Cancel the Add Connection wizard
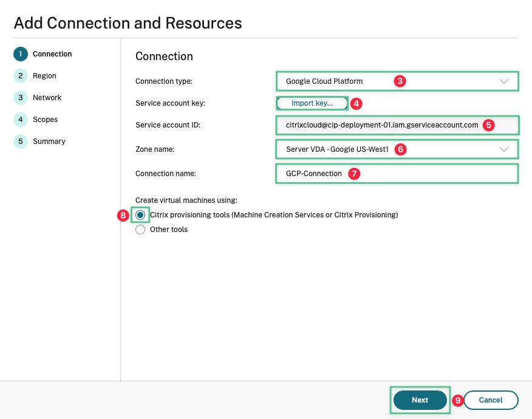The image size is (532, 419). click(491, 400)
